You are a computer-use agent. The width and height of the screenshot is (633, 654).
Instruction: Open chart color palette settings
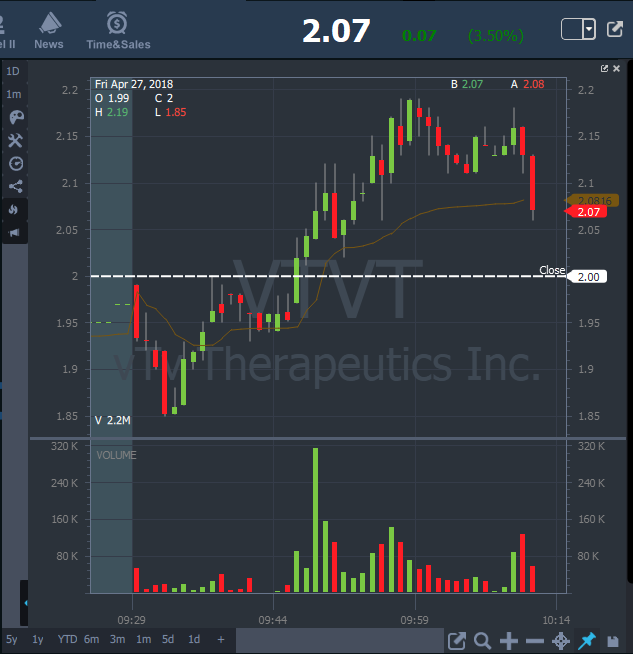(x=16, y=117)
